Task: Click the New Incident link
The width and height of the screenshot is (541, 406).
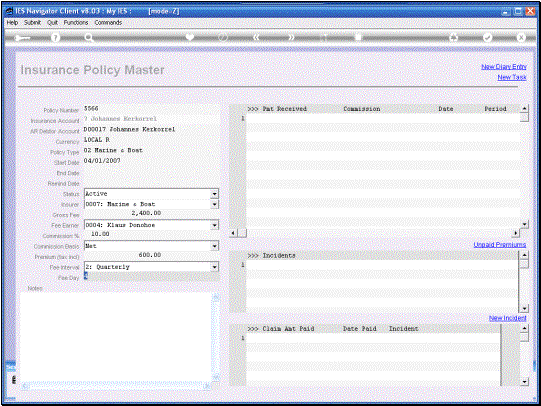Action: click(x=508, y=318)
